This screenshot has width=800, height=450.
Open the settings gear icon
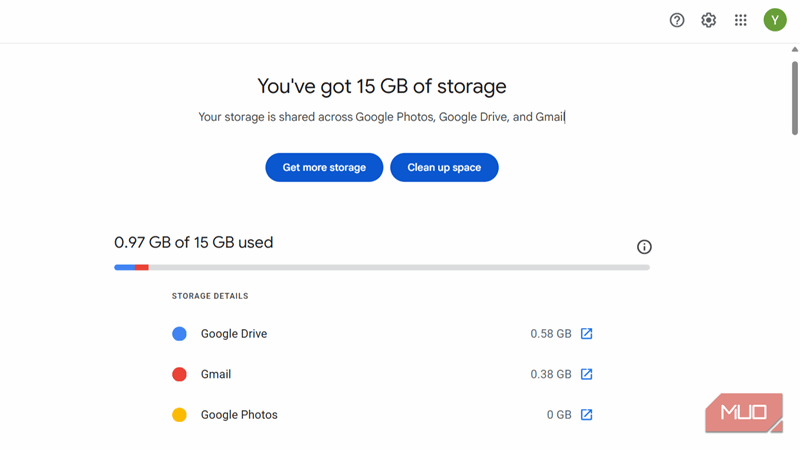(708, 20)
